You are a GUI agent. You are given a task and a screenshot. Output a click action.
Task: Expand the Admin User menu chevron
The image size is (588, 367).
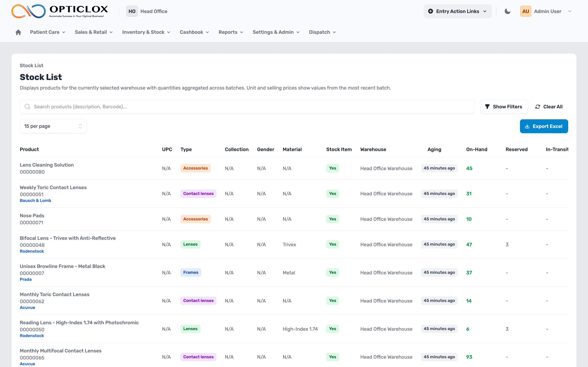click(x=570, y=11)
